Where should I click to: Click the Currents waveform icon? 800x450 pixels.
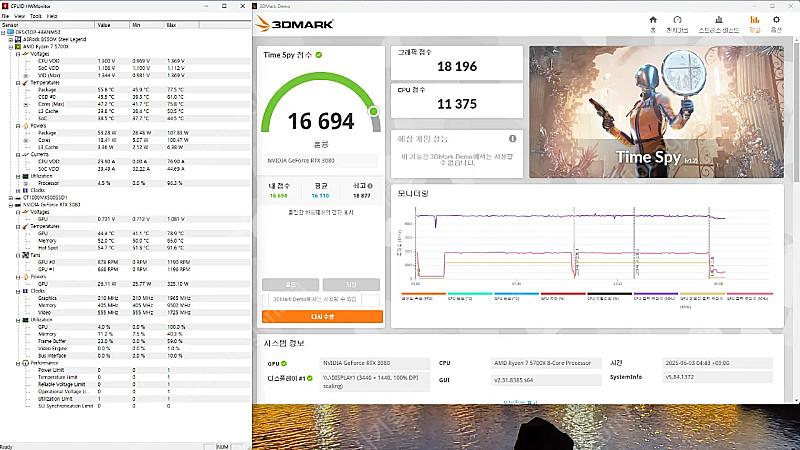(x=25, y=154)
